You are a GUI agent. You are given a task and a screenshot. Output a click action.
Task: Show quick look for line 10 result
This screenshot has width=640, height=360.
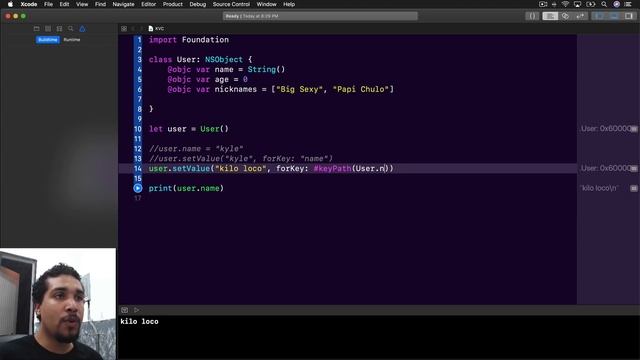(633, 129)
